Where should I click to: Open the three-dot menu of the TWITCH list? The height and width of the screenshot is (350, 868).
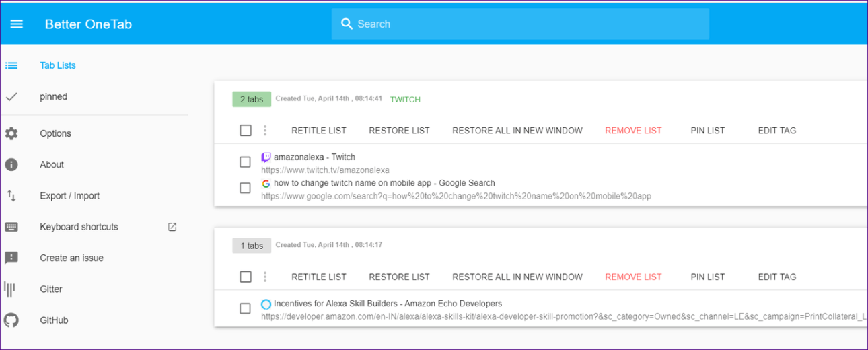click(x=265, y=131)
